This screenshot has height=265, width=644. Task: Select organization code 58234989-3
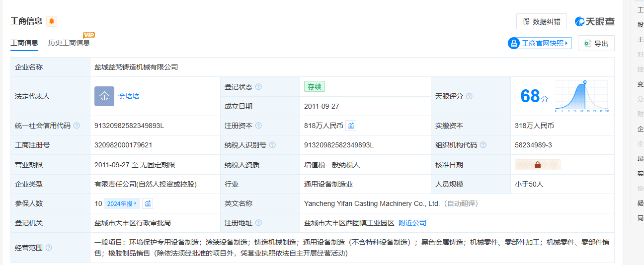[533, 145]
